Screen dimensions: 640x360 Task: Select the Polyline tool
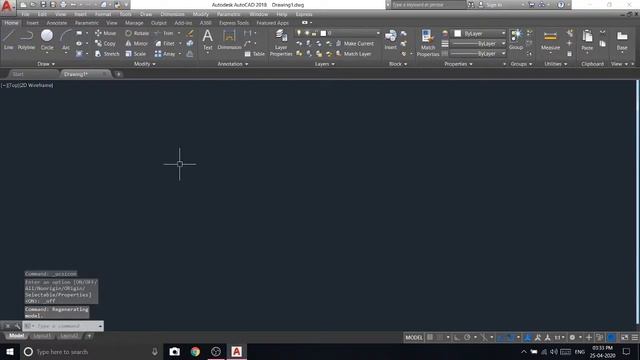(26, 40)
